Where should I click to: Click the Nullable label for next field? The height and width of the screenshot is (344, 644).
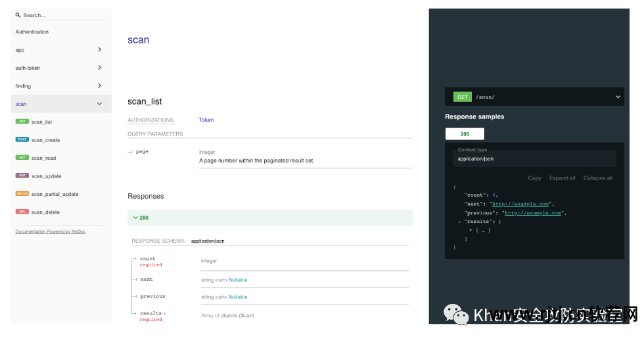[x=238, y=280]
